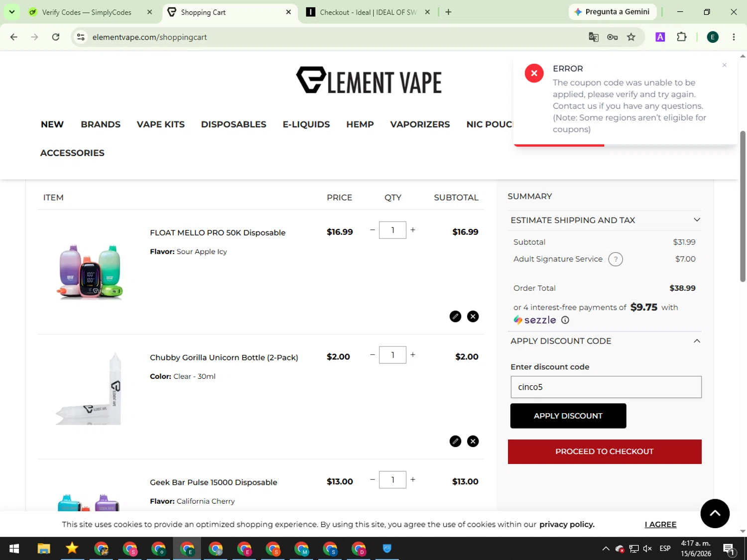747x560 pixels.
Task: Close the Shopping Cart tab
Action: 288,12
